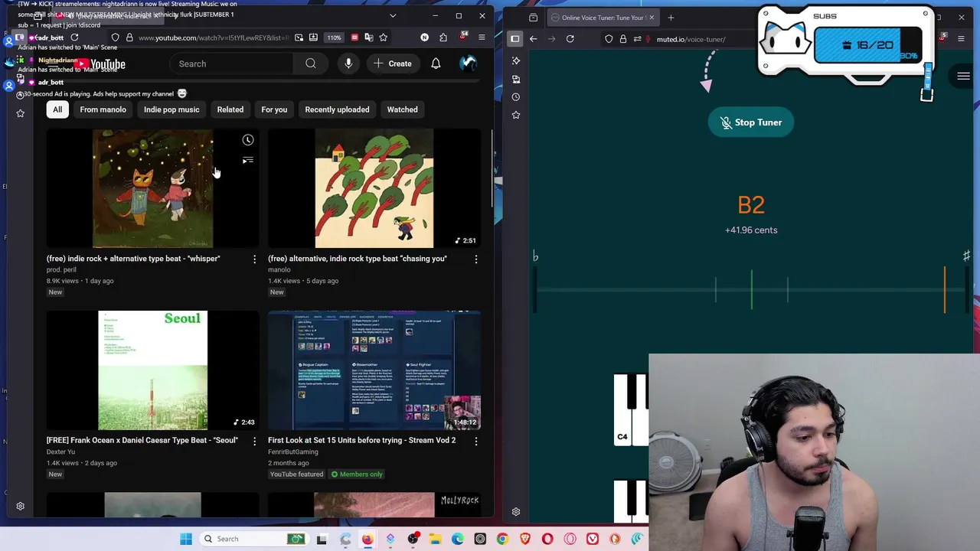Open the whisper video title link
980x551 pixels.
pos(133,259)
